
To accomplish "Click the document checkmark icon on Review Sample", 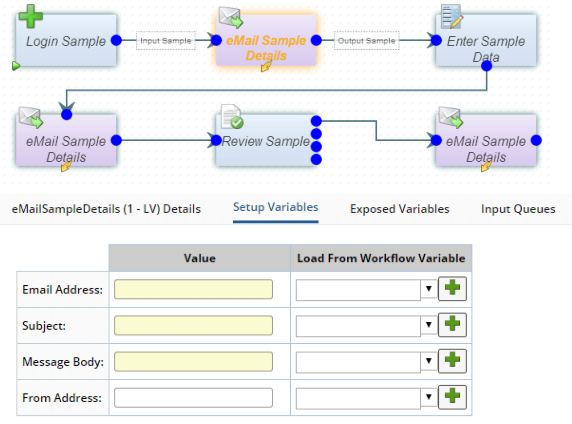I will 232,117.
